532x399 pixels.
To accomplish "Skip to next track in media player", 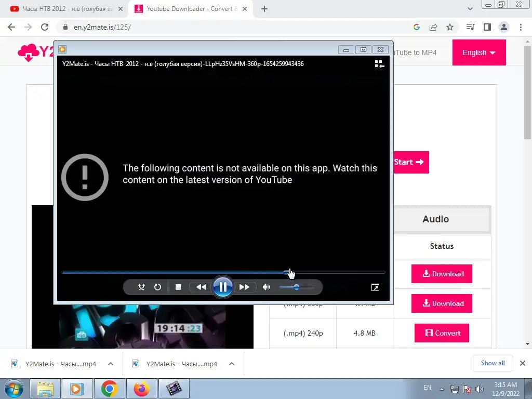I will 244,287.
